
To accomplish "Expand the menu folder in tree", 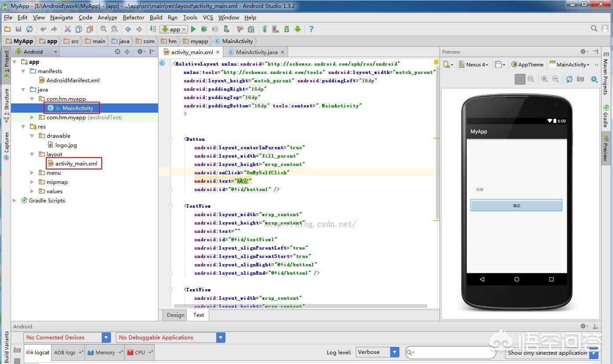I will tap(32, 173).
